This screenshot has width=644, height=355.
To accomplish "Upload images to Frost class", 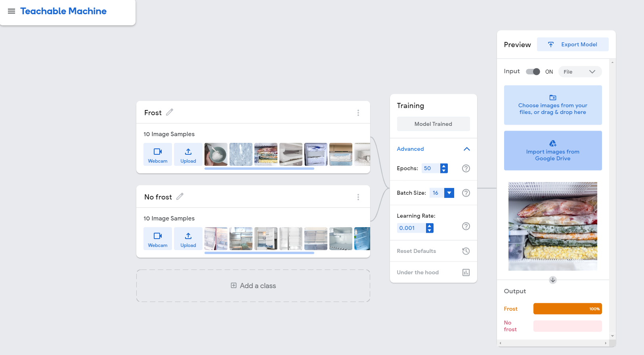I will coord(188,154).
